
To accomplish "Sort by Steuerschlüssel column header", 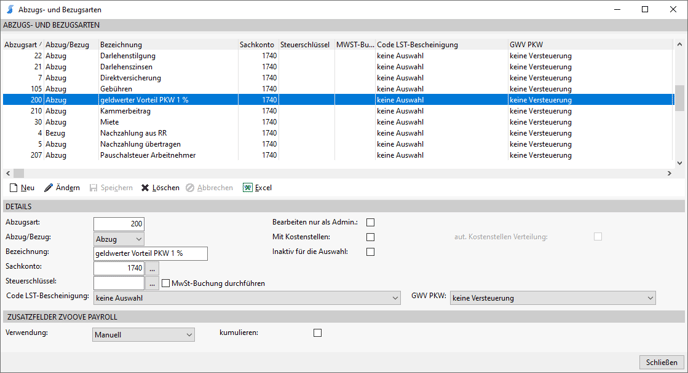I will [x=307, y=45].
